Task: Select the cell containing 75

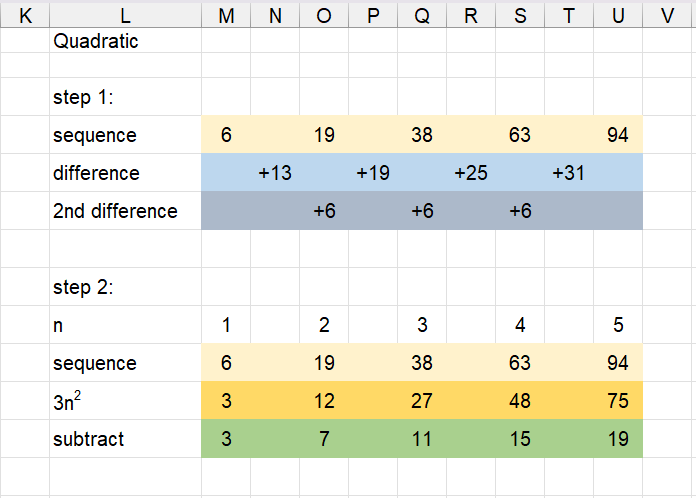Action: pyautogui.click(x=618, y=401)
